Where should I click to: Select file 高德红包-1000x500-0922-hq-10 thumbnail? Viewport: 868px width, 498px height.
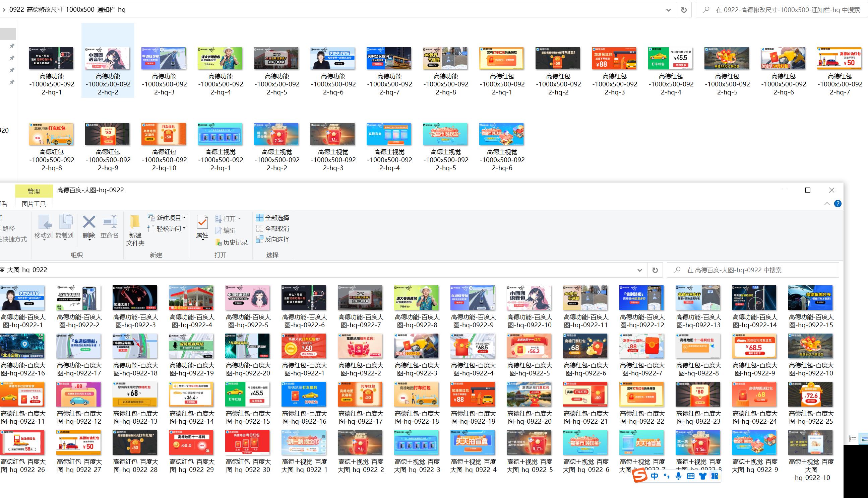[x=164, y=134]
